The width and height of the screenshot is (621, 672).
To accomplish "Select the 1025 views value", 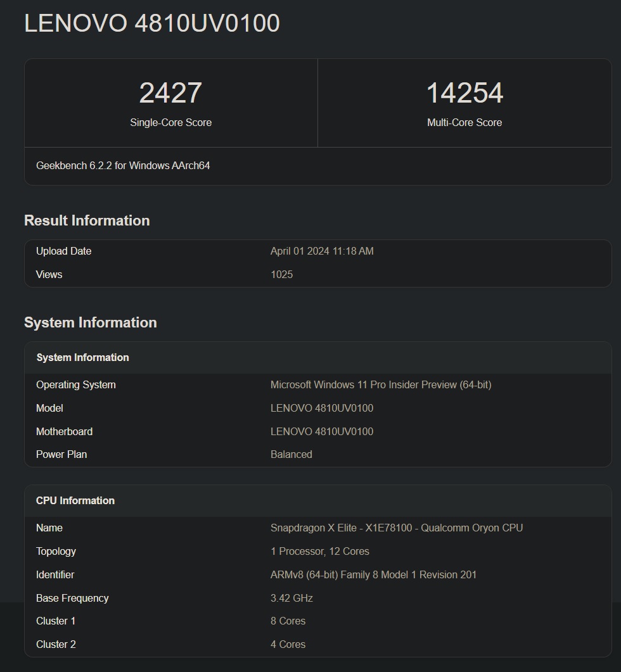I will [x=282, y=274].
